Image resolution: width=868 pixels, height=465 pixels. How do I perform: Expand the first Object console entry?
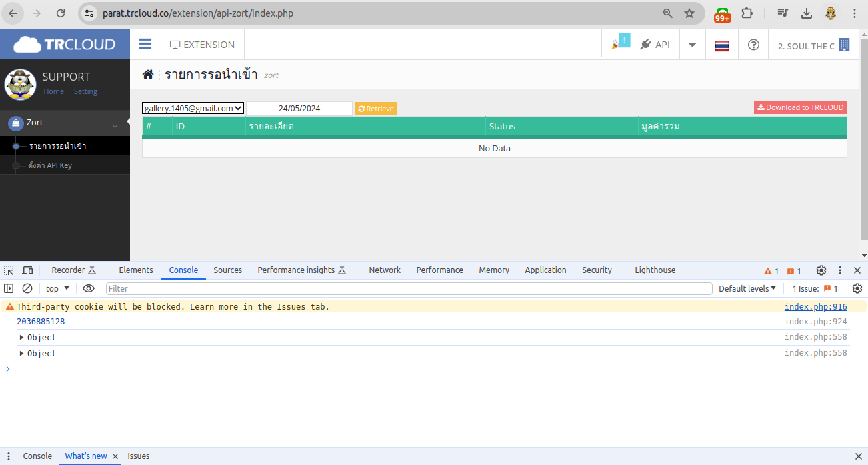(x=22, y=338)
